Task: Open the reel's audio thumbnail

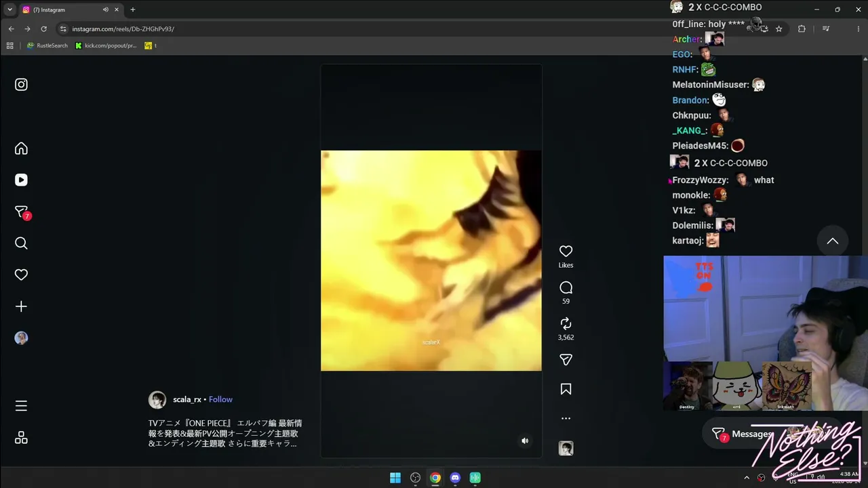Action: point(566,448)
